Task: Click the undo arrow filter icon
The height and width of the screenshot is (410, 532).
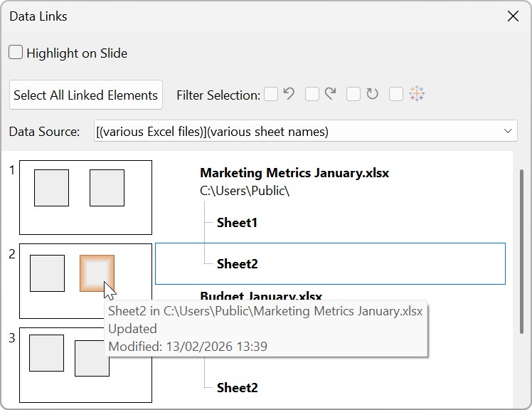Action: [x=289, y=94]
